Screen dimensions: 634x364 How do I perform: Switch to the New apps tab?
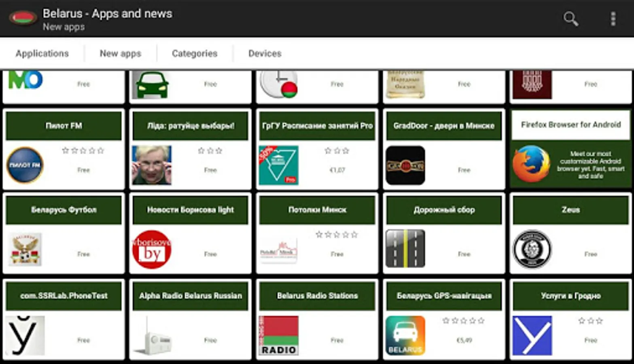click(121, 53)
